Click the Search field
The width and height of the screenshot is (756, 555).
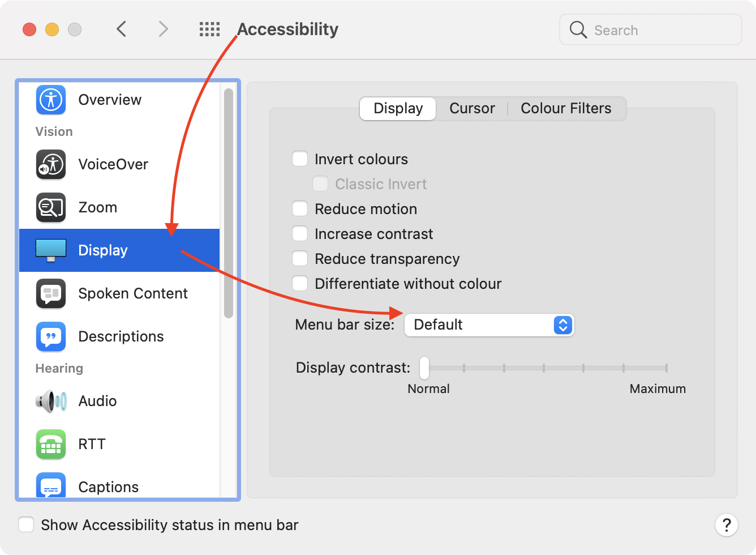click(651, 30)
